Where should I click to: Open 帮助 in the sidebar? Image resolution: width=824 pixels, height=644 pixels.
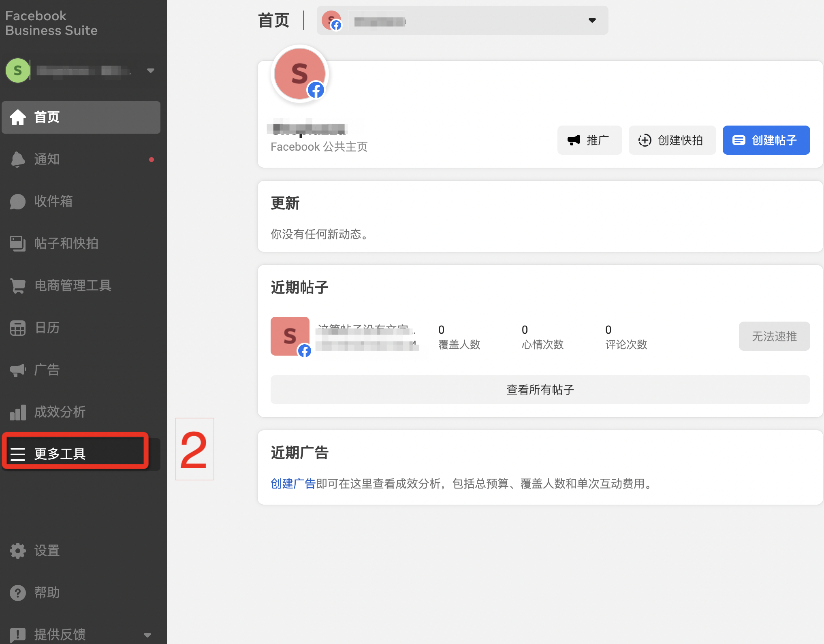(x=81, y=593)
